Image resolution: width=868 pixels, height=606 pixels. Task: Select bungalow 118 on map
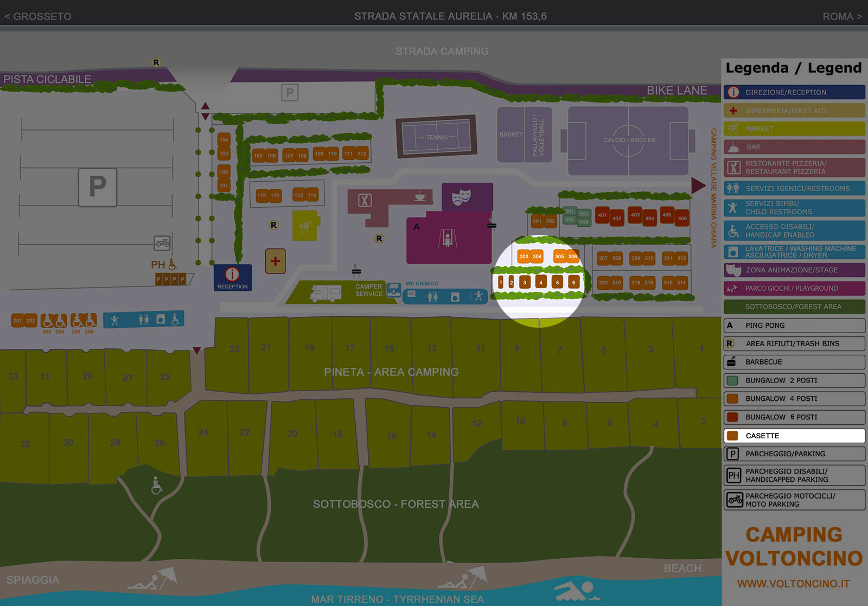tap(262, 195)
